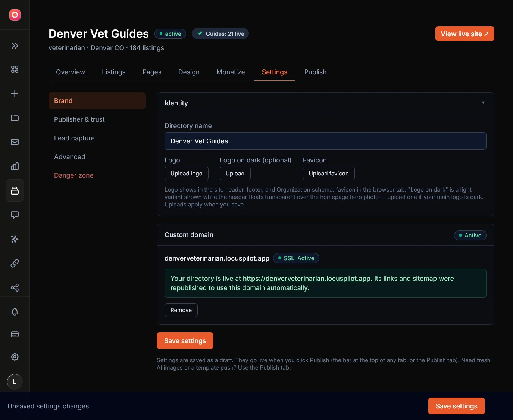Open the folder icon in the sidebar
The width and height of the screenshot is (513, 420).
[15, 118]
